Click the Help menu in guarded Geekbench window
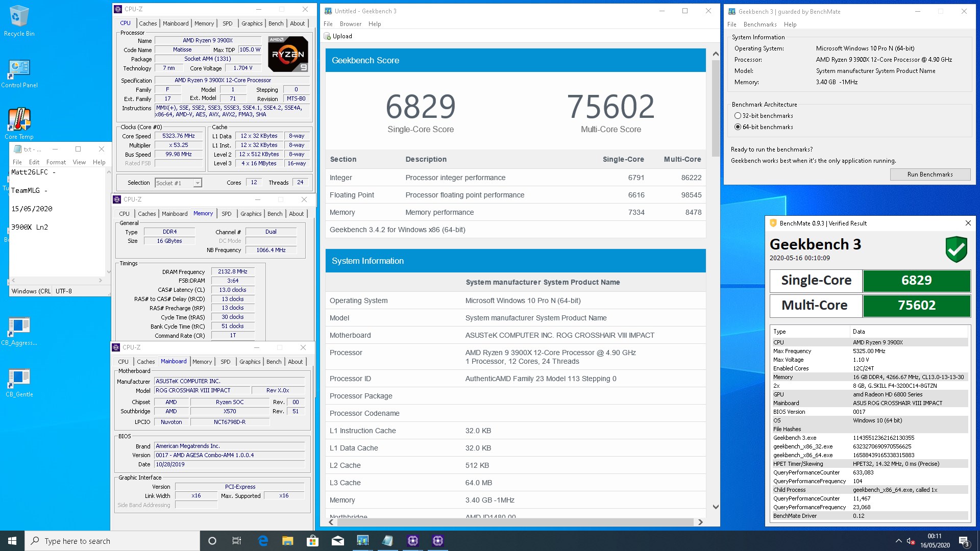 coord(790,24)
